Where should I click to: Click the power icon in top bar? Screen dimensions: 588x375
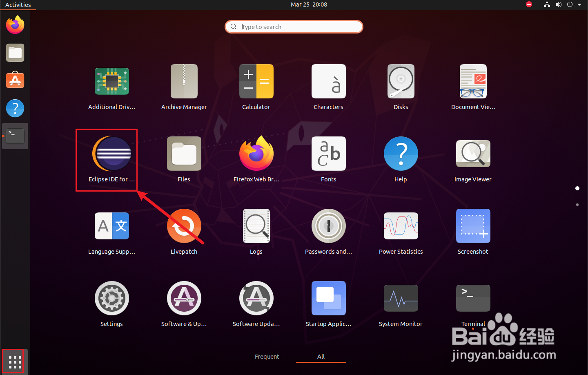(x=570, y=4)
